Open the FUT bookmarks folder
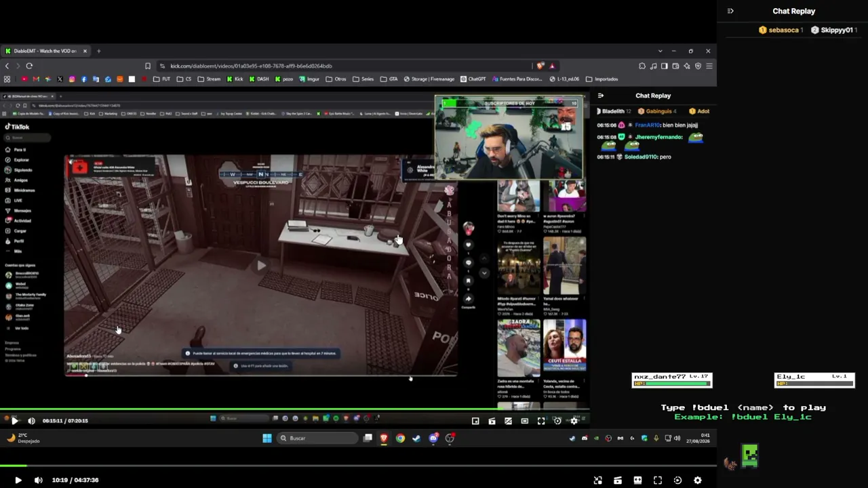This screenshot has width=868, height=488. tap(161, 79)
